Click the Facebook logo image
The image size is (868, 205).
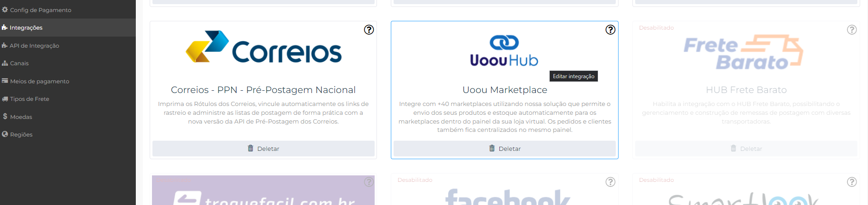(x=508, y=197)
